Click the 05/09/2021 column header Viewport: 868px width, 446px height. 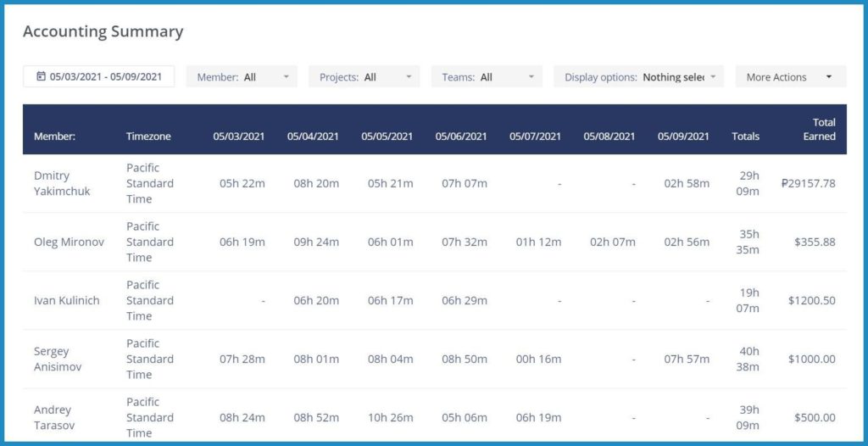pos(684,137)
